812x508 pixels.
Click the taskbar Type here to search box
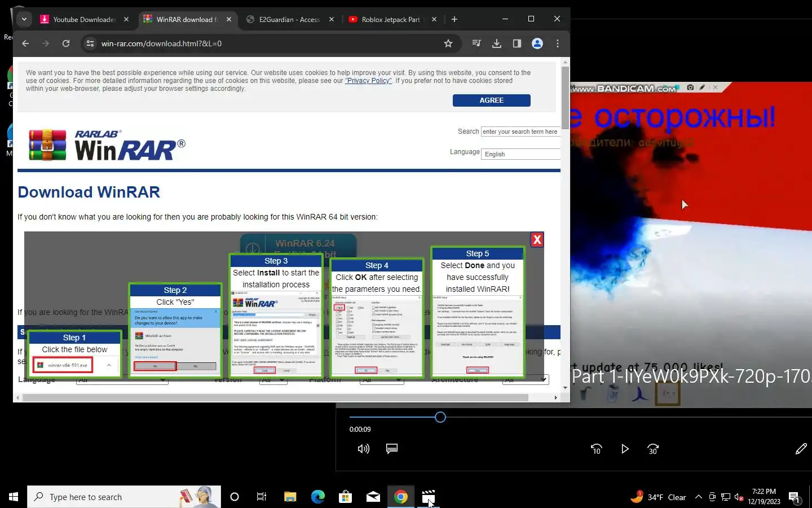click(124, 497)
